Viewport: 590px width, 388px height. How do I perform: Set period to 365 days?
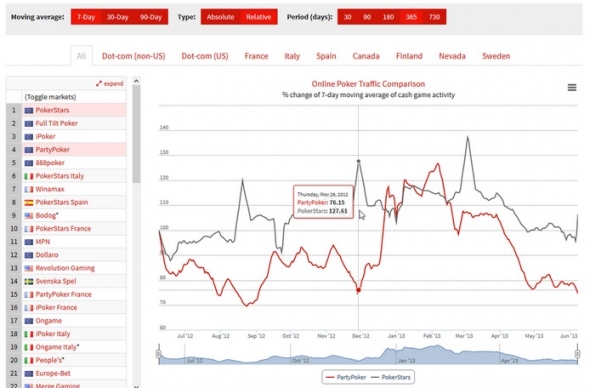tap(411, 17)
